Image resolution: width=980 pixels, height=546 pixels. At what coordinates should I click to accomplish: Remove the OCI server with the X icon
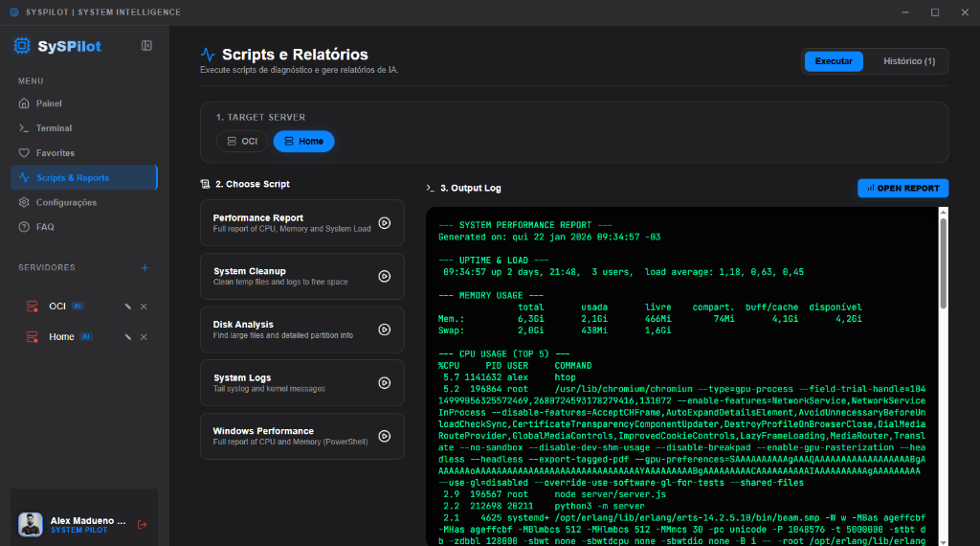[x=144, y=307]
